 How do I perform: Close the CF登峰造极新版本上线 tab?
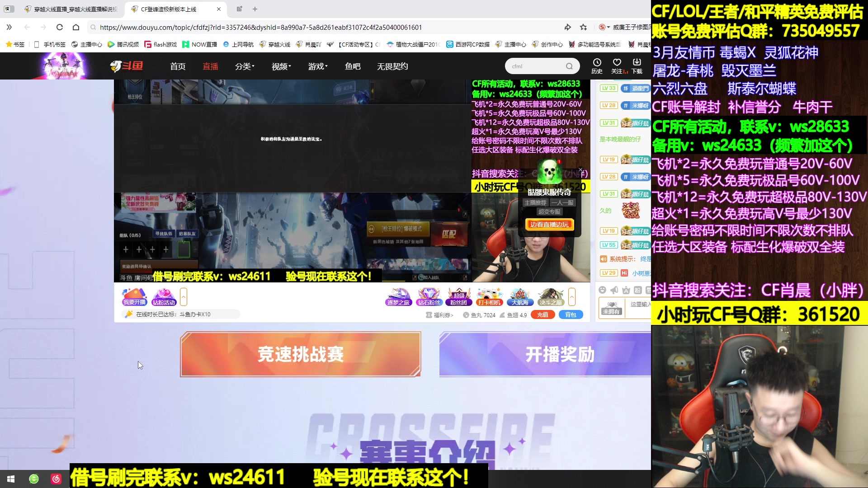click(x=219, y=9)
